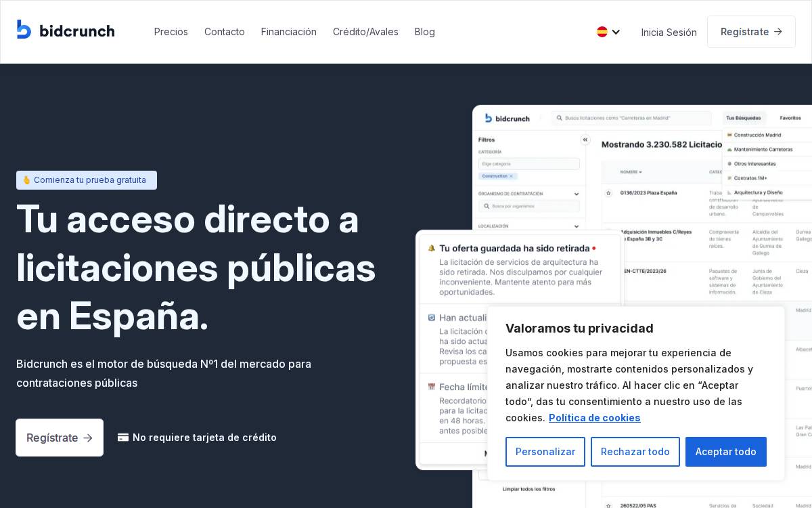This screenshot has width=812, height=508.
Task: Click the hero headline about licitaciones públicas
Action: [196, 268]
